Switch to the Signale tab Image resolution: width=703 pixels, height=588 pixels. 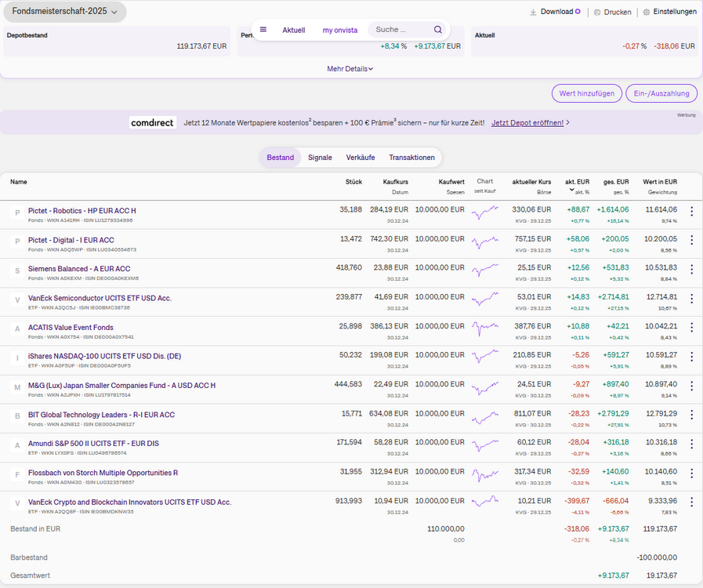click(x=320, y=158)
